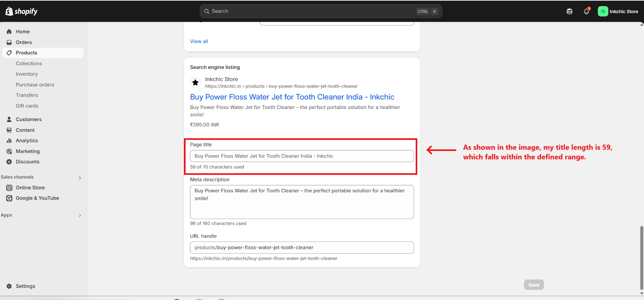Click the search magnifier icon
Screen dimensions: 644x300
point(207,11)
